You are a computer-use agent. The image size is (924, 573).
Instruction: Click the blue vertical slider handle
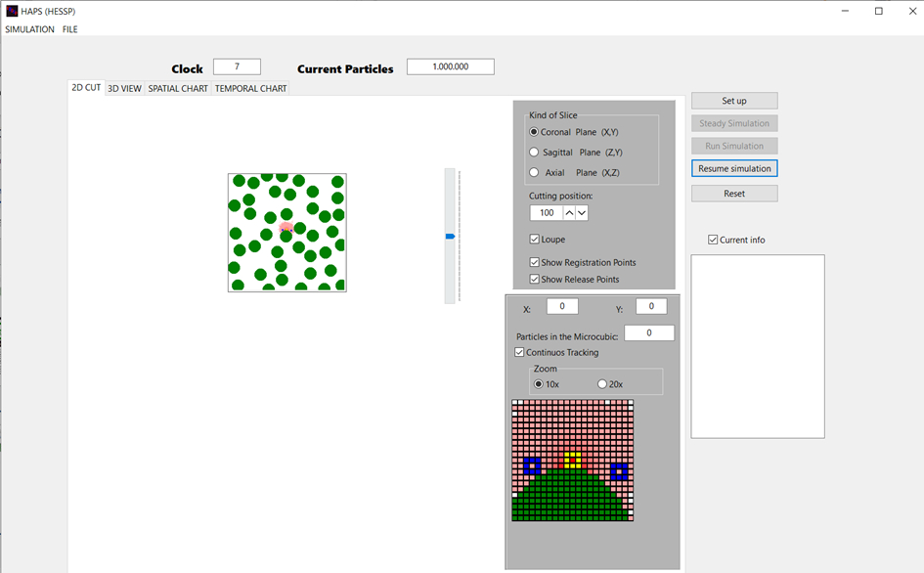(x=450, y=237)
